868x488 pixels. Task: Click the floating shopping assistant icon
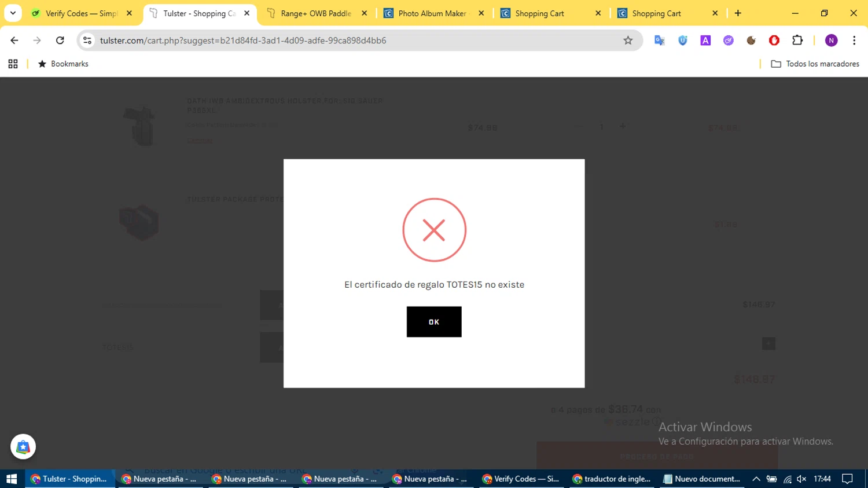pos(23,447)
